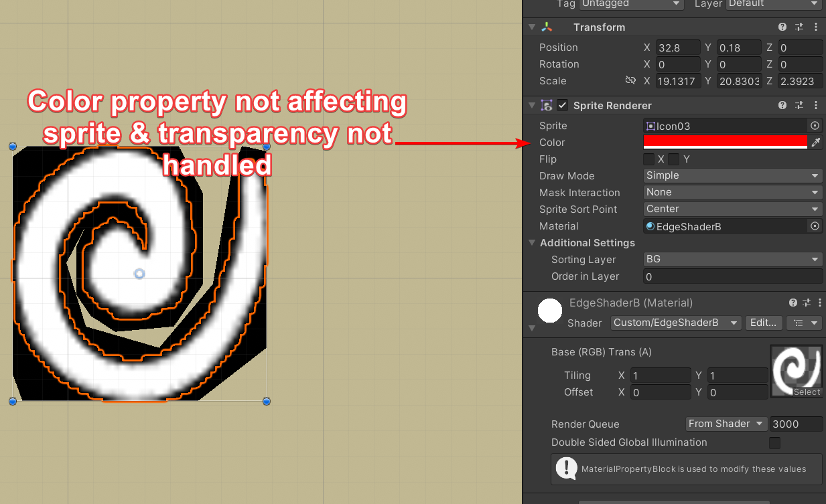Screen dimensions: 826x504
Task: Change the Sorting Layer from BG
Action: pyautogui.click(x=732, y=259)
